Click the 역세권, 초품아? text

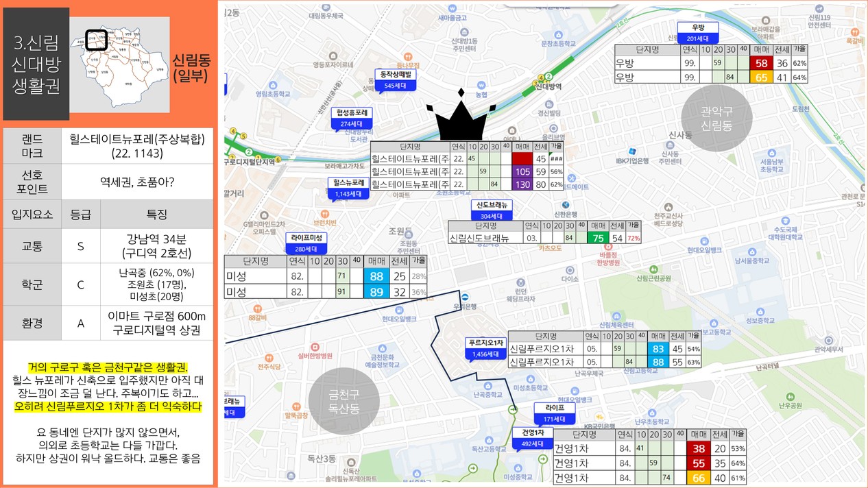click(137, 181)
